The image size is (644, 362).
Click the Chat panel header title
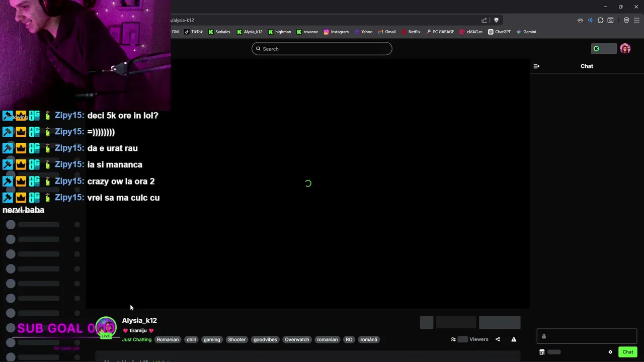[587, 66]
